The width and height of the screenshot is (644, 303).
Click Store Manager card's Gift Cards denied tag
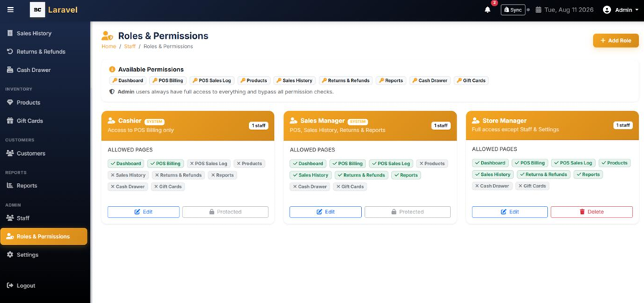click(532, 186)
